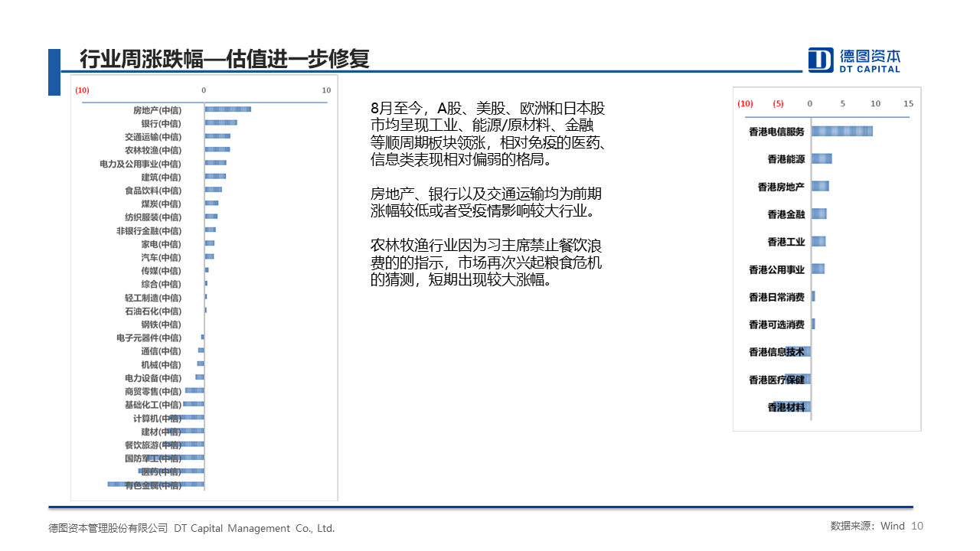Click the 电力设备(中信) chart label
The image size is (980, 551).
pyautogui.click(x=153, y=378)
